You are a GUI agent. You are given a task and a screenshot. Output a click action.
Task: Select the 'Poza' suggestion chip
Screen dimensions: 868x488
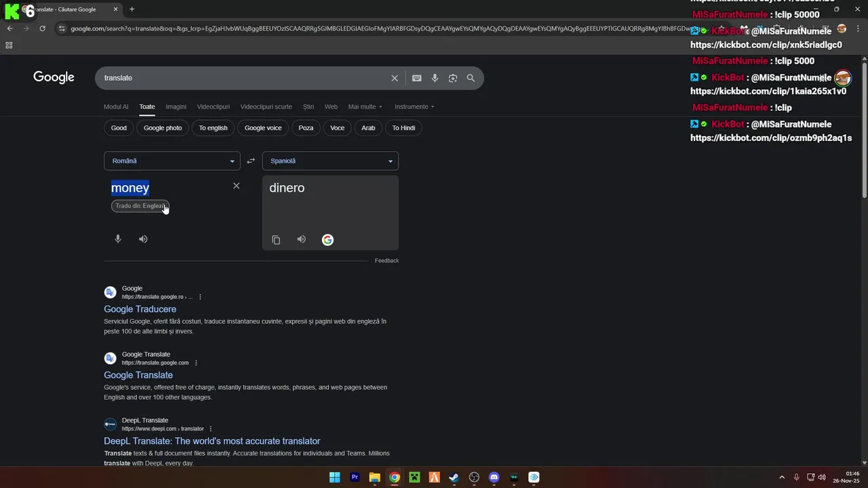(x=306, y=127)
